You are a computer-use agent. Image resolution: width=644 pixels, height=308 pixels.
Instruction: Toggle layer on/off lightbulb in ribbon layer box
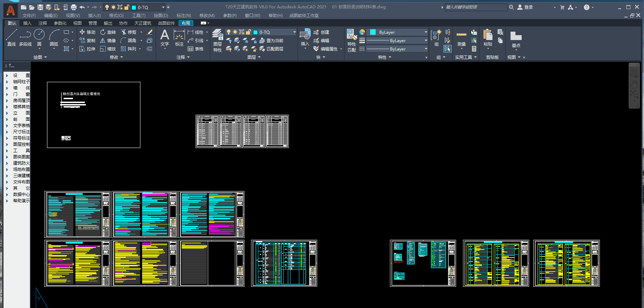point(228,32)
